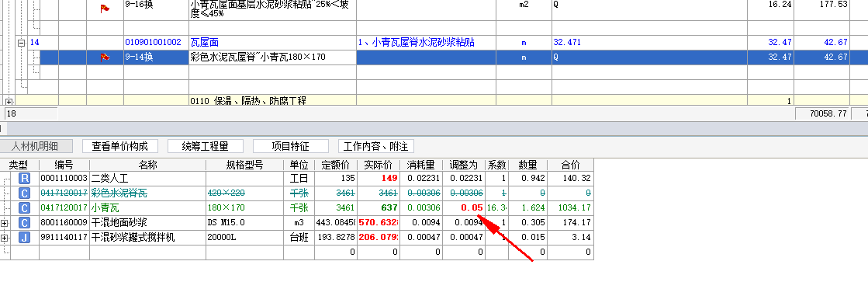Image resolution: width=868 pixels, height=296 pixels.
Task: Click the struck-through 彩色水泥脊瓦 name cell
Action: click(x=148, y=193)
